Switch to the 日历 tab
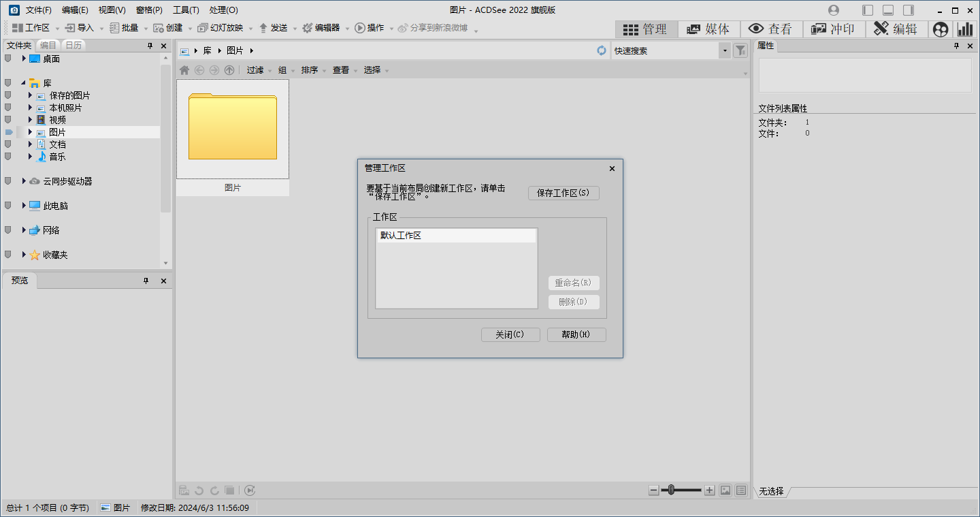 point(73,46)
